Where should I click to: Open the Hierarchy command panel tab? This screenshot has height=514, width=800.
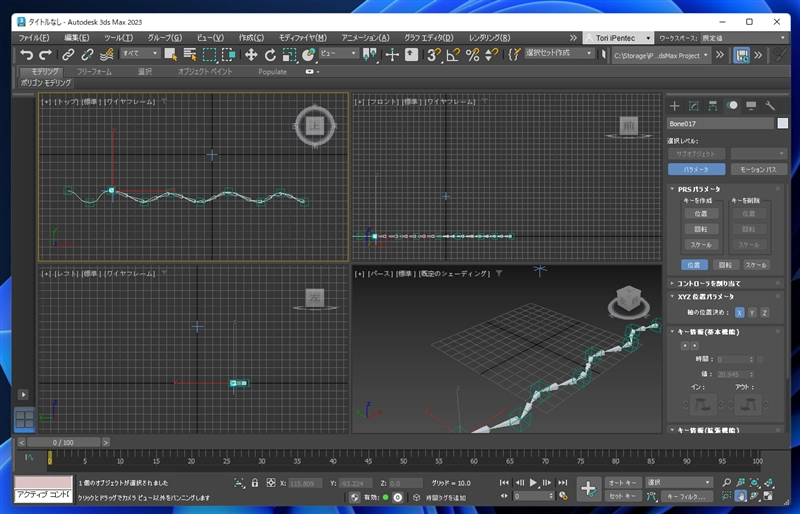point(713,106)
